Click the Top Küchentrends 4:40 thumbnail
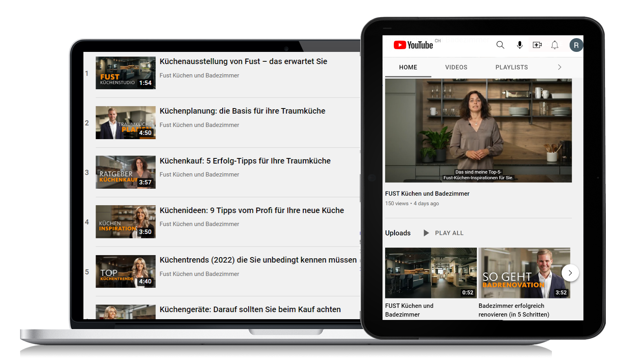This screenshot has height=364, width=620. 125,272
